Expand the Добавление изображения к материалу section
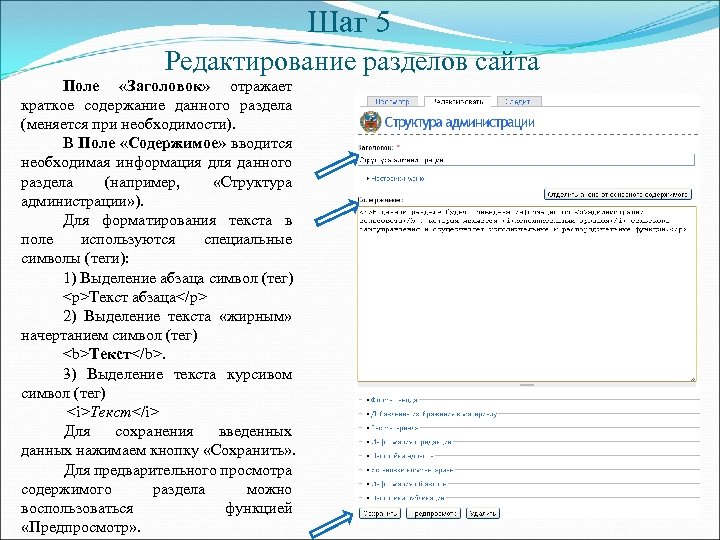The image size is (720, 540). click(x=433, y=414)
